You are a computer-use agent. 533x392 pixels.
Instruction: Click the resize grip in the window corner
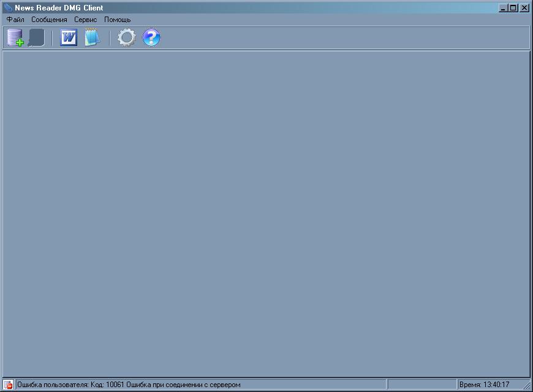pos(526,386)
